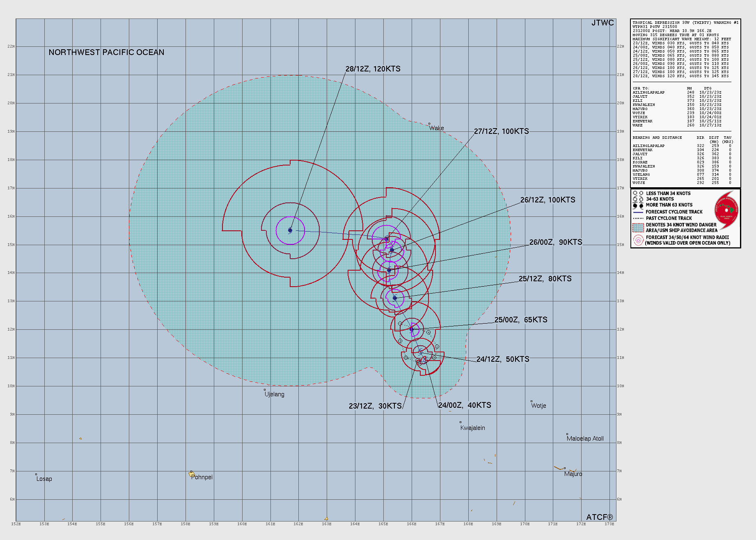Click the Majuro island label
756x540 pixels.
pos(573,474)
